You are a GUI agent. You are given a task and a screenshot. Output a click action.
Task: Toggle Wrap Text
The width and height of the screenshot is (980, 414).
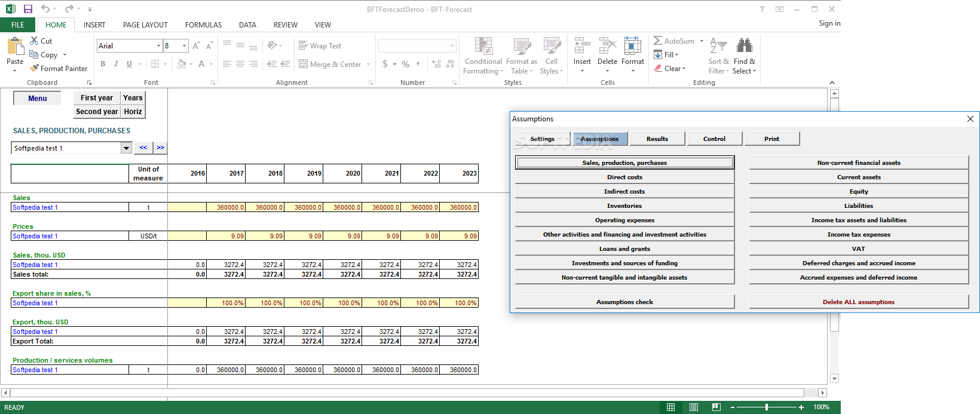click(320, 45)
